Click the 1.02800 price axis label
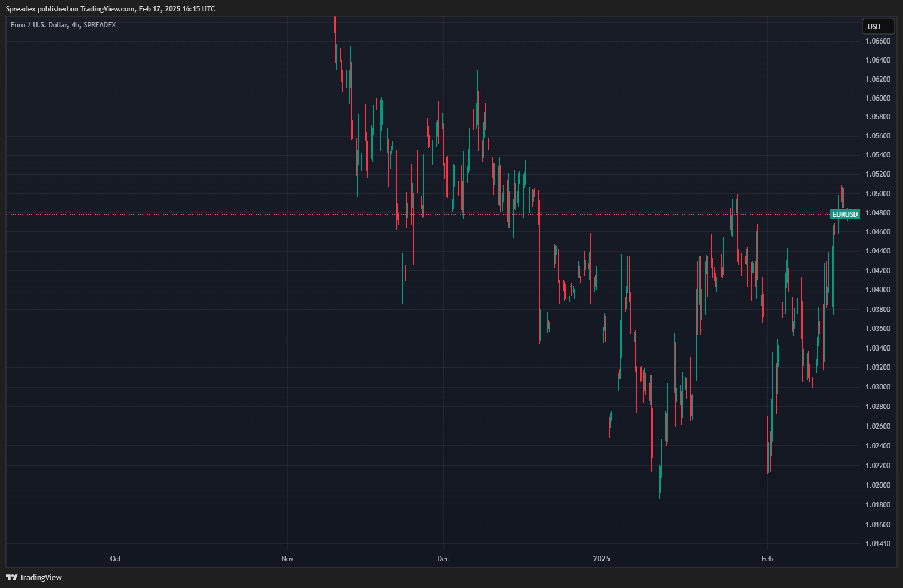This screenshot has height=588, width=903. pos(878,407)
